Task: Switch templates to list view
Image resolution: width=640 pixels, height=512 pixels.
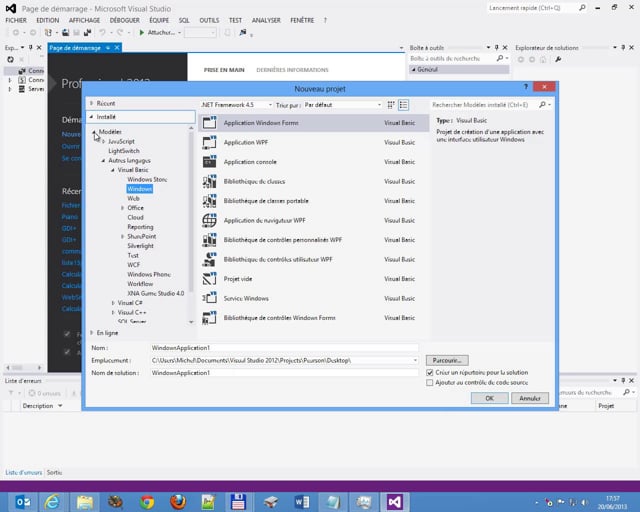Action: click(403, 105)
